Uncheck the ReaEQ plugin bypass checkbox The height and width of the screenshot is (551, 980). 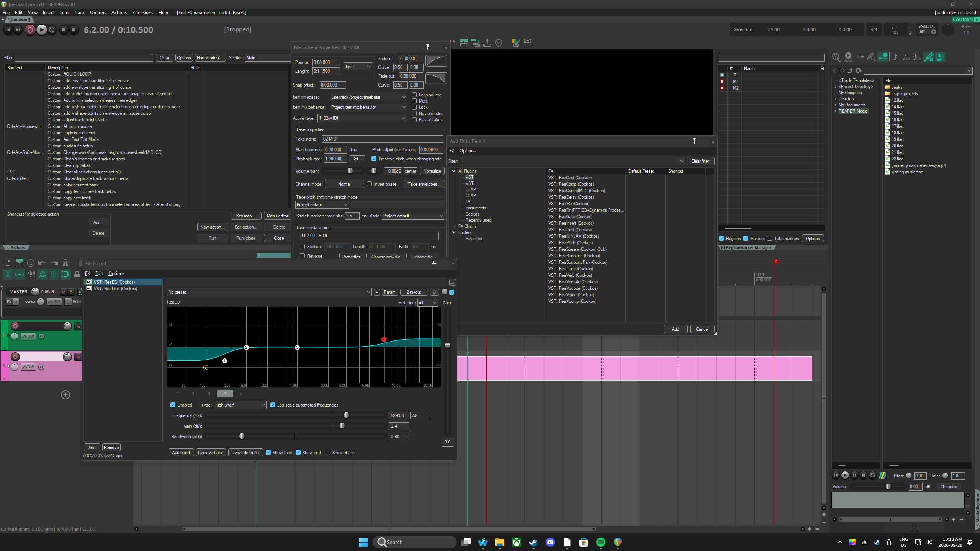pyautogui.click(x=89, y=282)
